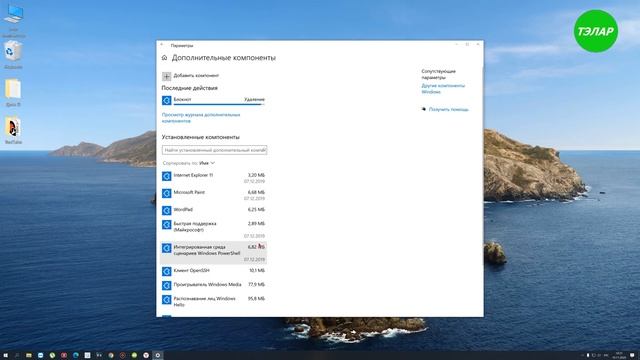
Task: Click the Удаление status text
Action: pos(254,99)
